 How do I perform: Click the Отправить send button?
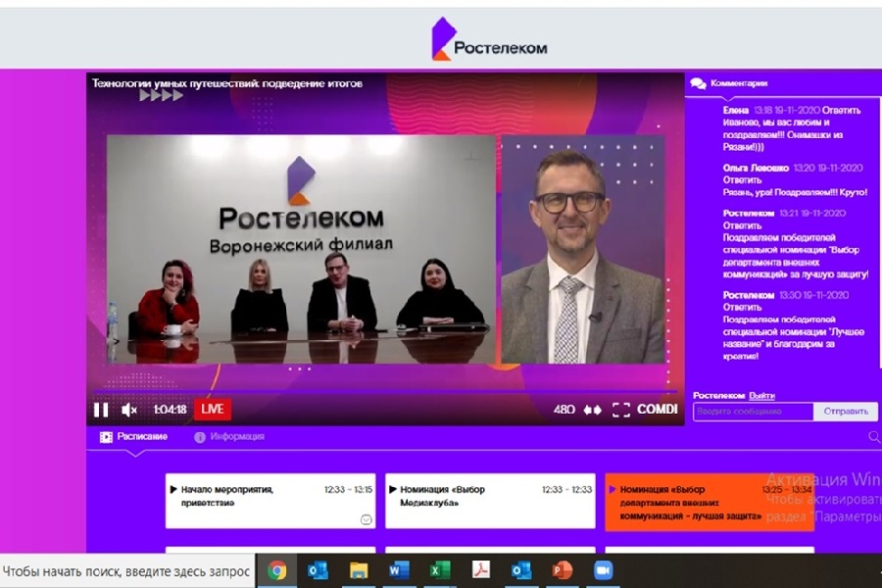pyautogui.click(x=846, y=412)
